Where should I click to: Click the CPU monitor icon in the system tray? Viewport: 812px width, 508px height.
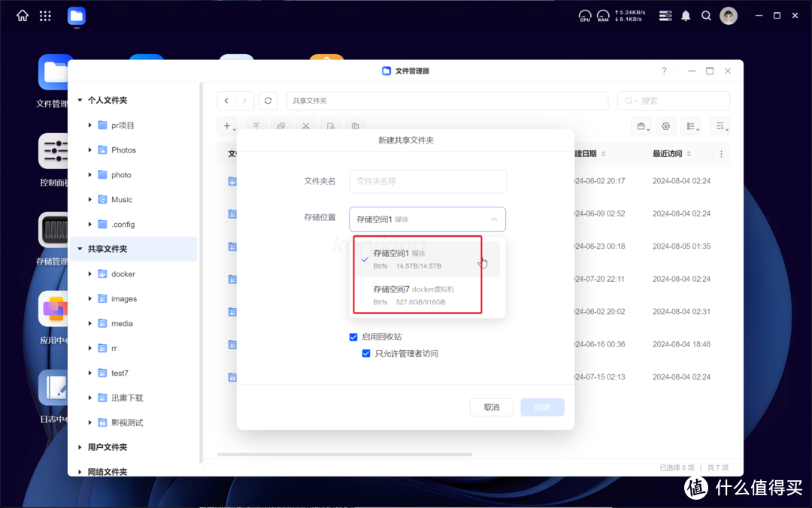[x=585, y=15]
